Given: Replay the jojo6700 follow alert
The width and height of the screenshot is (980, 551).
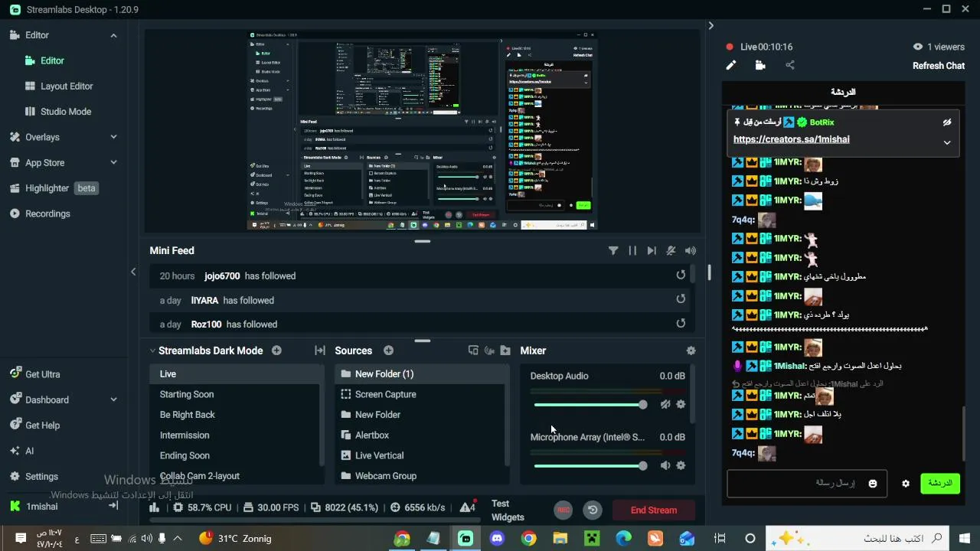Looking at the screenshot, I should [681, 275].
